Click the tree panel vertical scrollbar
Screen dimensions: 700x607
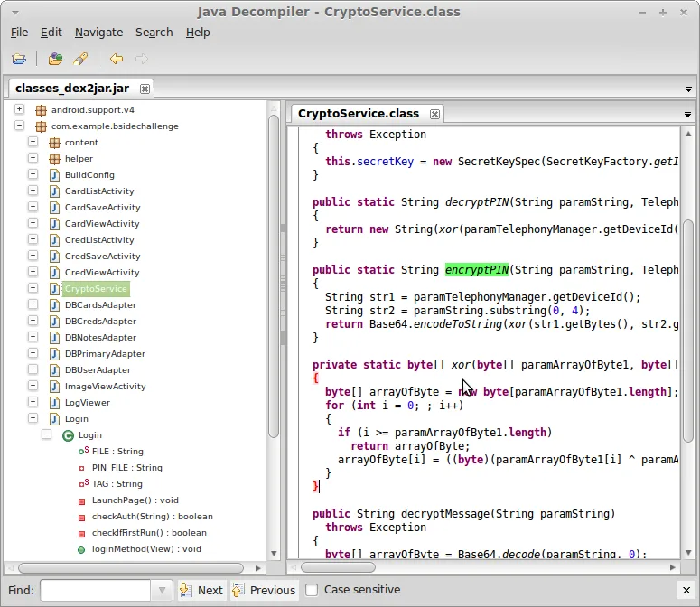tap(274, 276)
